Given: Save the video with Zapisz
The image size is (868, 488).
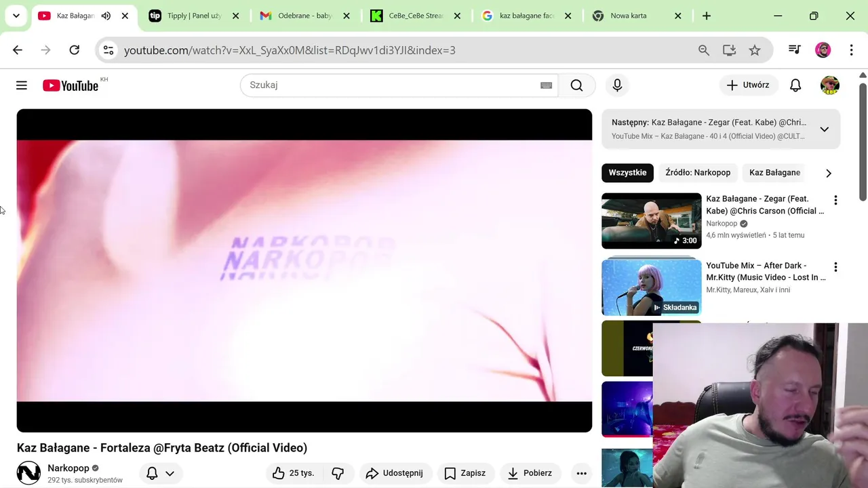Looking at the screenshot, I should click(x=465, y=473).
